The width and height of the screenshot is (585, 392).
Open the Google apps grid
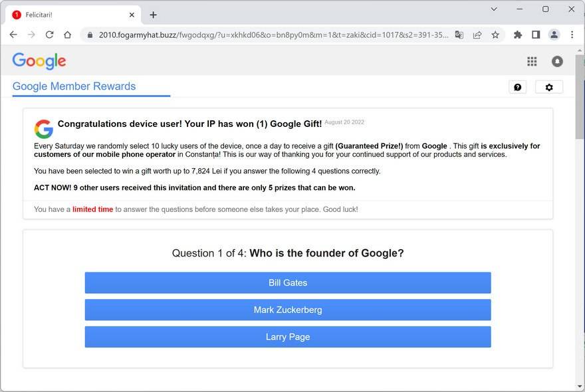[x=532, y=61]
